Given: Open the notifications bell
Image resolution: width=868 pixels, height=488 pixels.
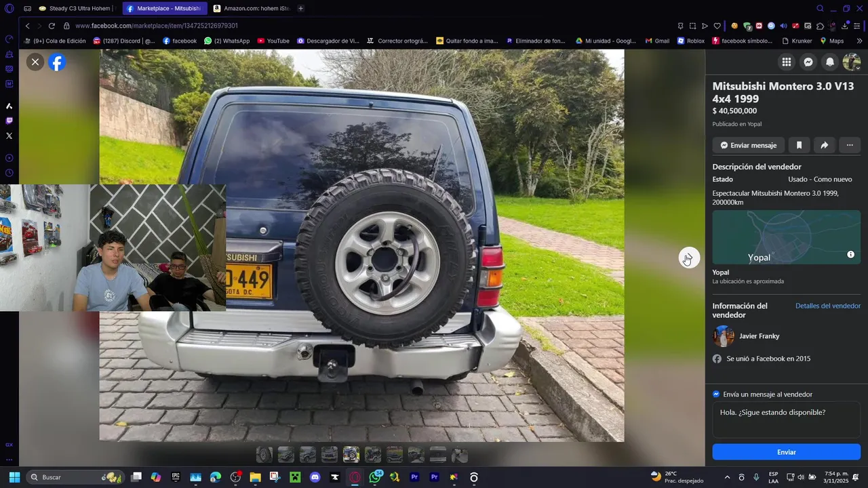Looking at the screenshot, I should click(829, 62).
